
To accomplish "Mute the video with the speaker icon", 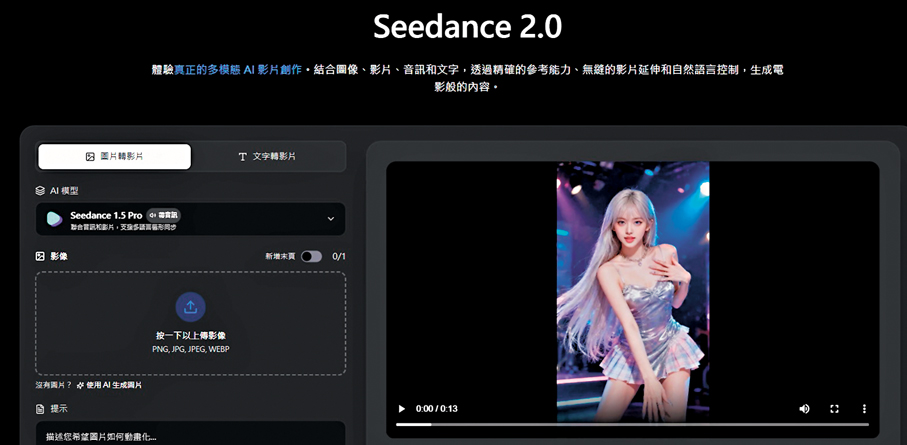I will [x=804, y=409].
